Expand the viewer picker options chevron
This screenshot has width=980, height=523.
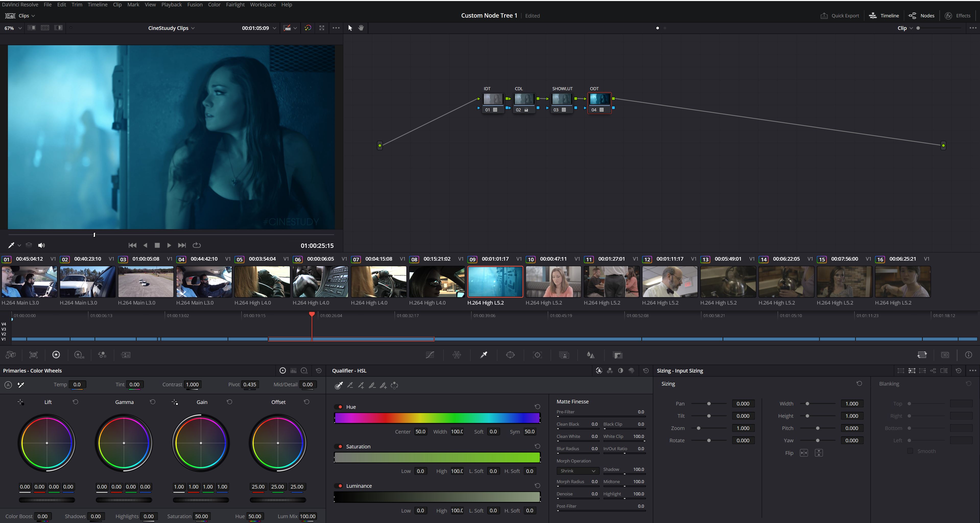(19, 246)
